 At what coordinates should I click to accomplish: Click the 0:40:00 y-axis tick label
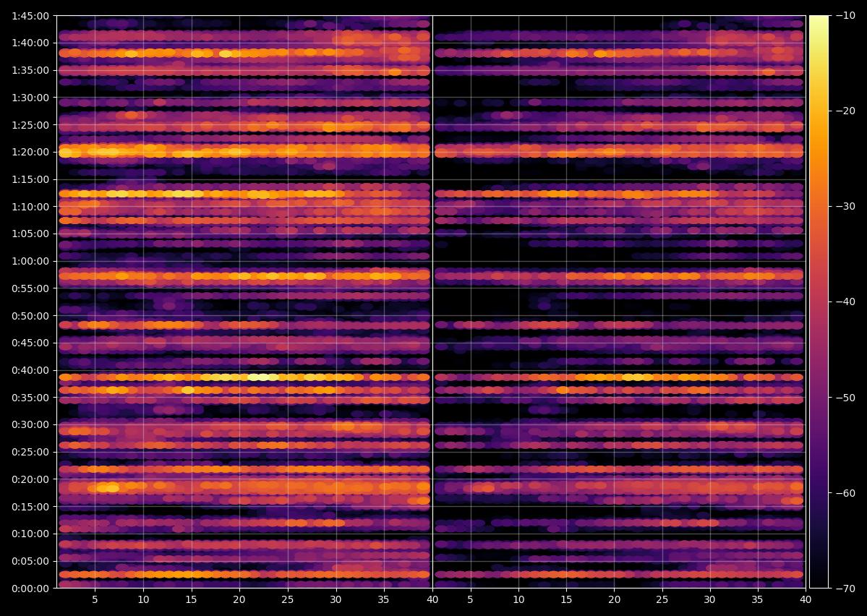click(x=30, y=370)
